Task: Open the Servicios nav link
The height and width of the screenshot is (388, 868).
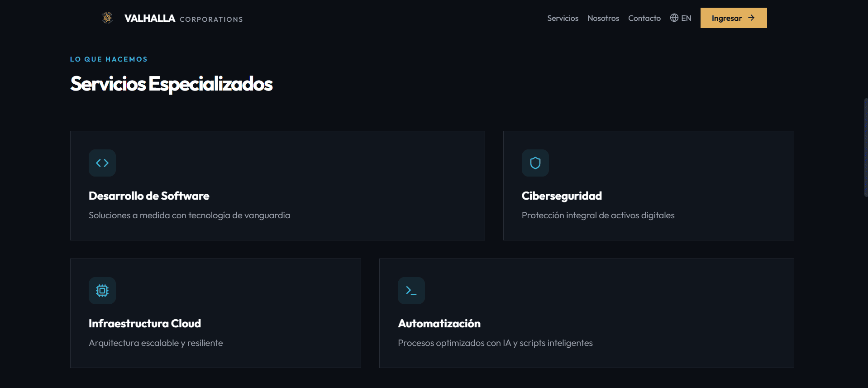Action: tap(563, 18)
